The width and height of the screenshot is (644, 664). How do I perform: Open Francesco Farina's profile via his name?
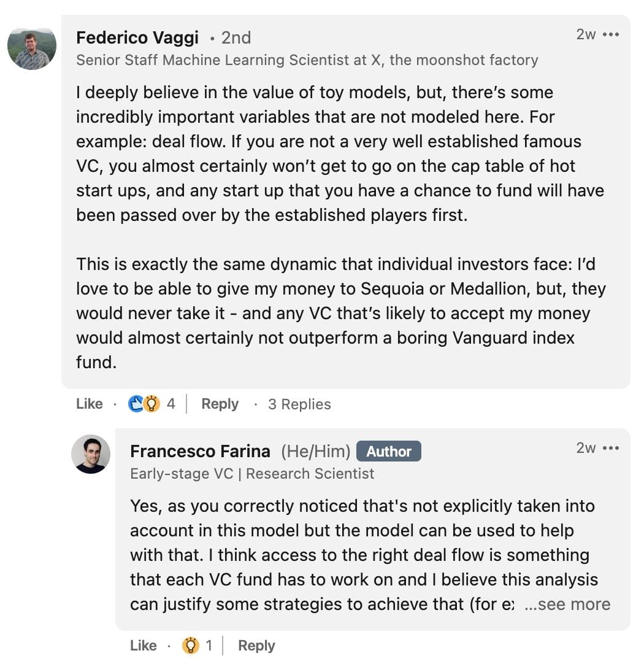(200, 452)
